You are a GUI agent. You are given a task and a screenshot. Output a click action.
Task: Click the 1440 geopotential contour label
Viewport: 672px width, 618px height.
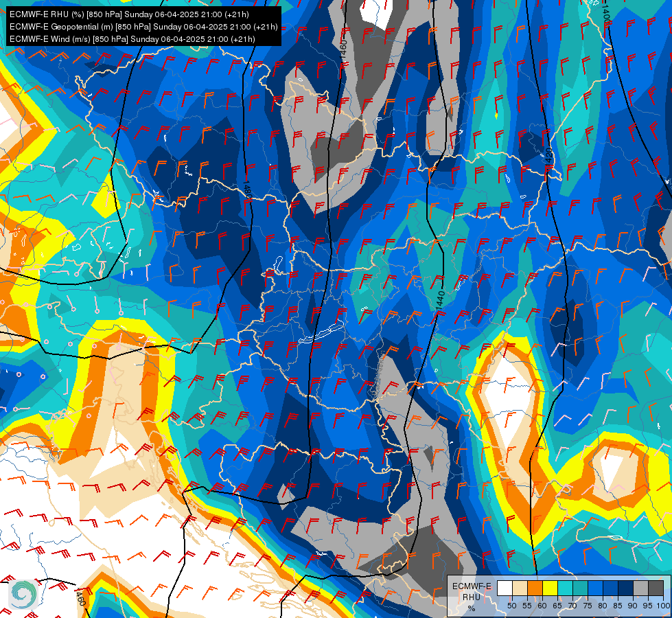[440, 300]
